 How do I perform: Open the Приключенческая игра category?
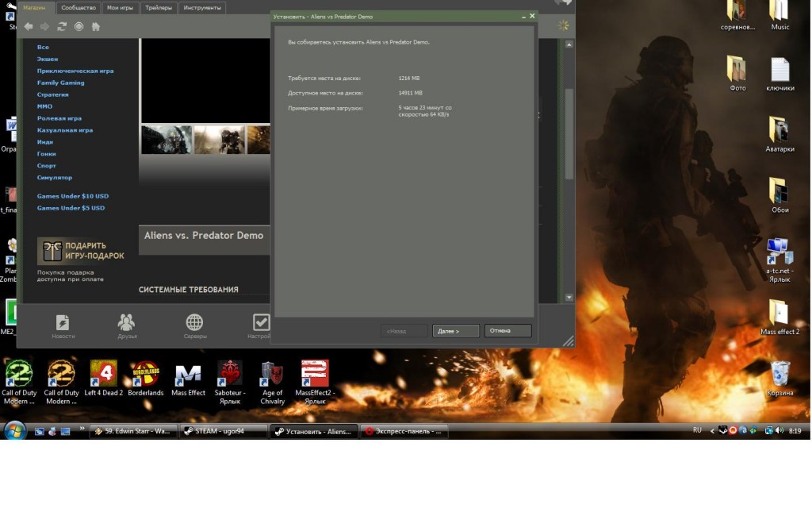[75, 71]
